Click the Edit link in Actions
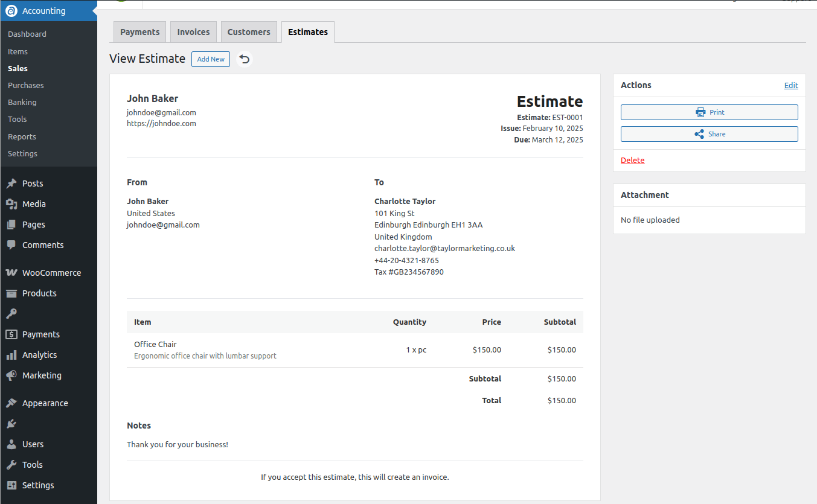 [x=791, y=86]
